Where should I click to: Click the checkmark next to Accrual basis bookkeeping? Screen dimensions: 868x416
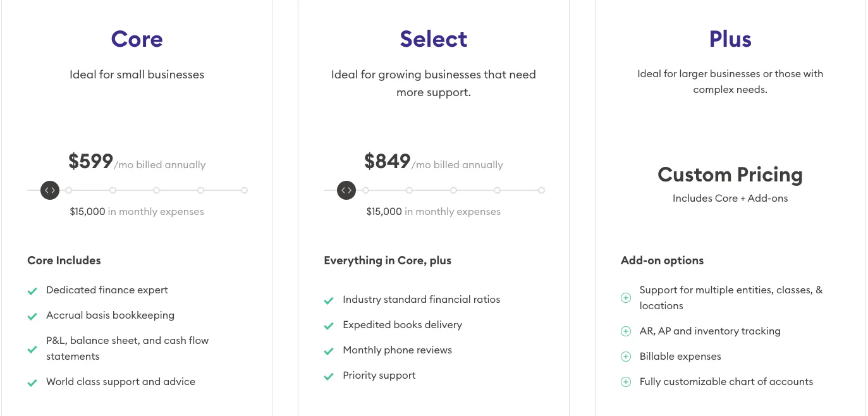click(x=32, y=316)
